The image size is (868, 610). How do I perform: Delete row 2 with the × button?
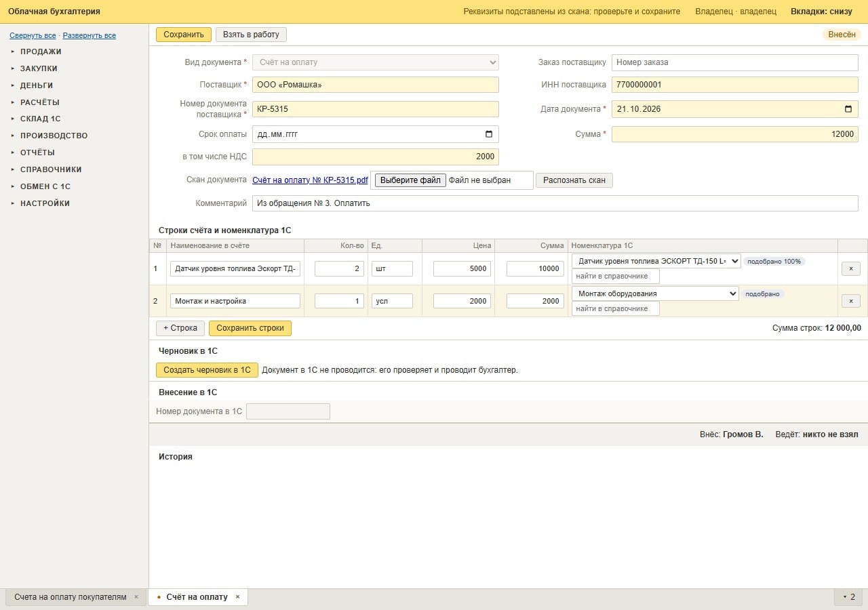click(x=851, y=301)
